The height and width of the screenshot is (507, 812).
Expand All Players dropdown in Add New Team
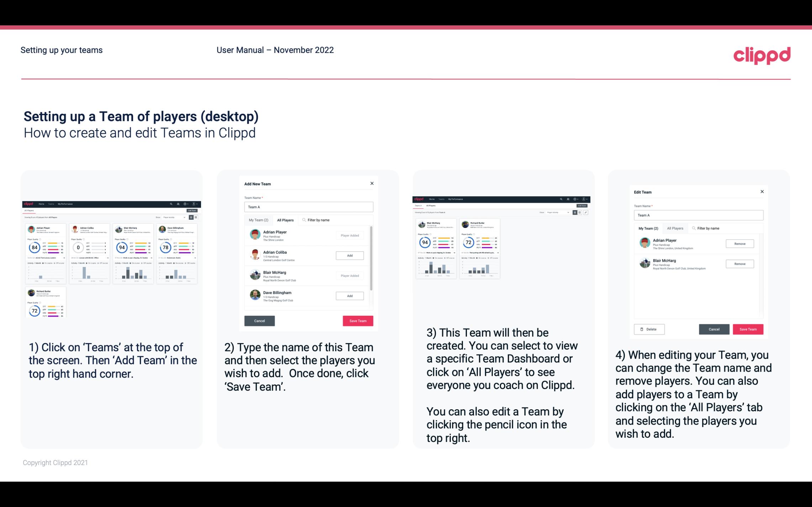[x=285, y=220]
